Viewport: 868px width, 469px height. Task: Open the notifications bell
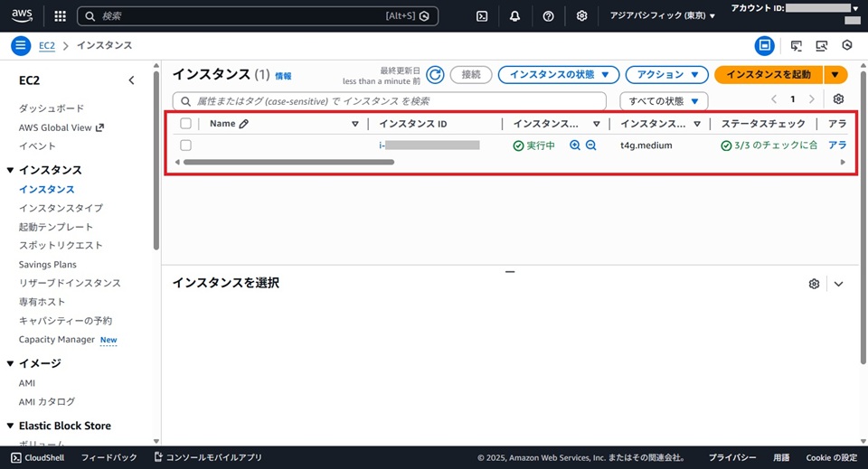point(514,16)
